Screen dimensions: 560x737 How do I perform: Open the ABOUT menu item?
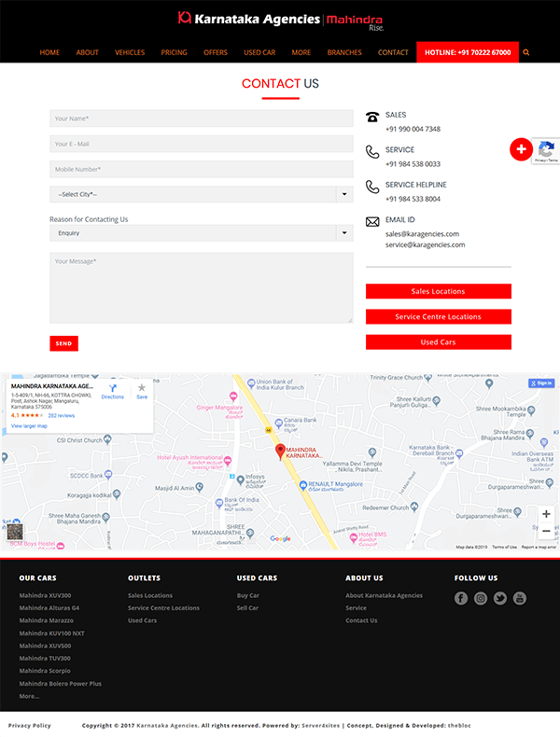point(88,52)
